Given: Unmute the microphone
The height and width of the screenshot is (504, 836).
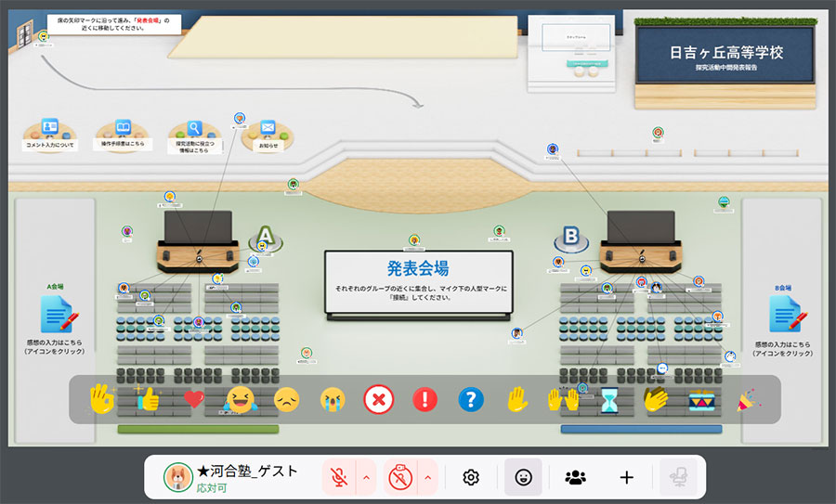Looking at the screenshot, I should point(339,477).
